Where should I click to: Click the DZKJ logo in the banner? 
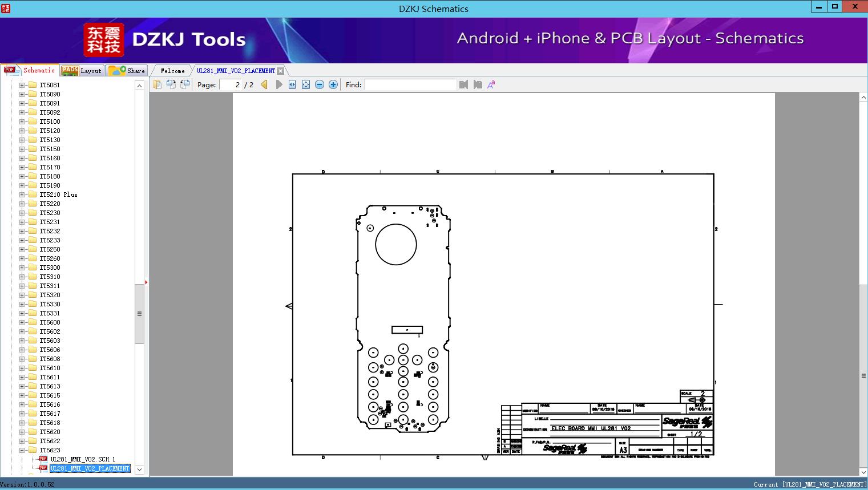click(x=104, y=40)
